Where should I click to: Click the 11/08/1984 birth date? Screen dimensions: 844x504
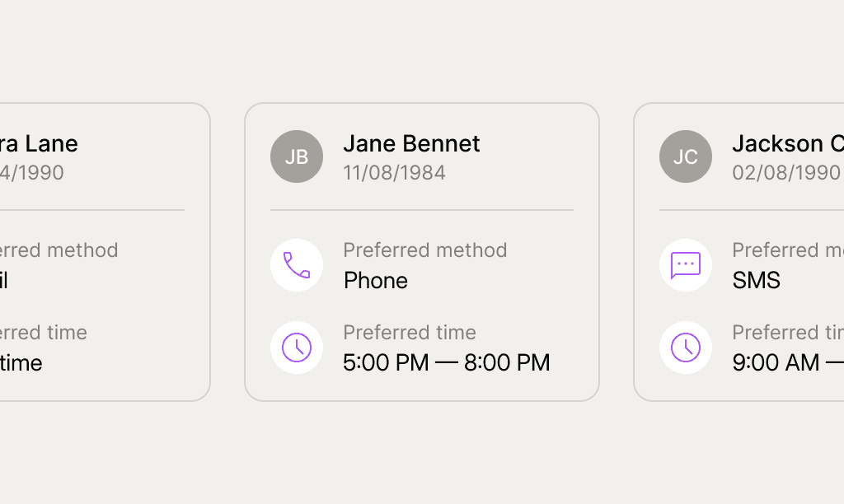tap(394, 173)
